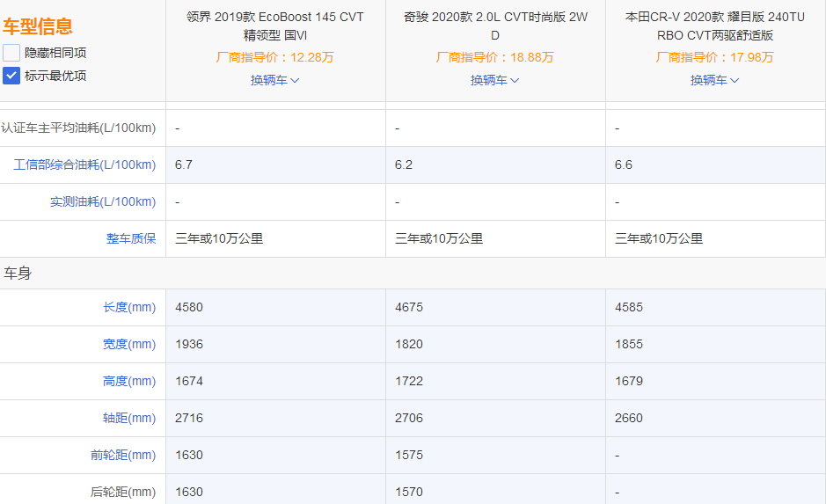
Task: Open 换辆车 dropdown under 奇骏 2020款
Action: [x=494, y=80]
